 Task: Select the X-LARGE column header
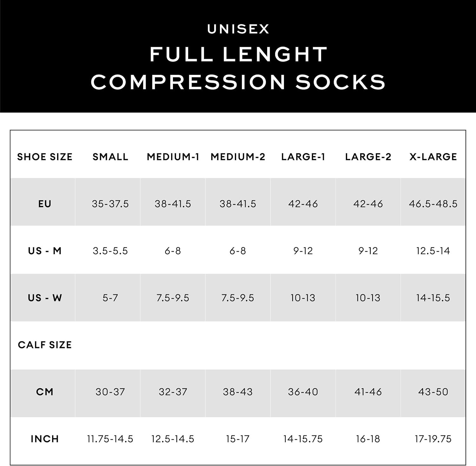[x=433, y=157]
